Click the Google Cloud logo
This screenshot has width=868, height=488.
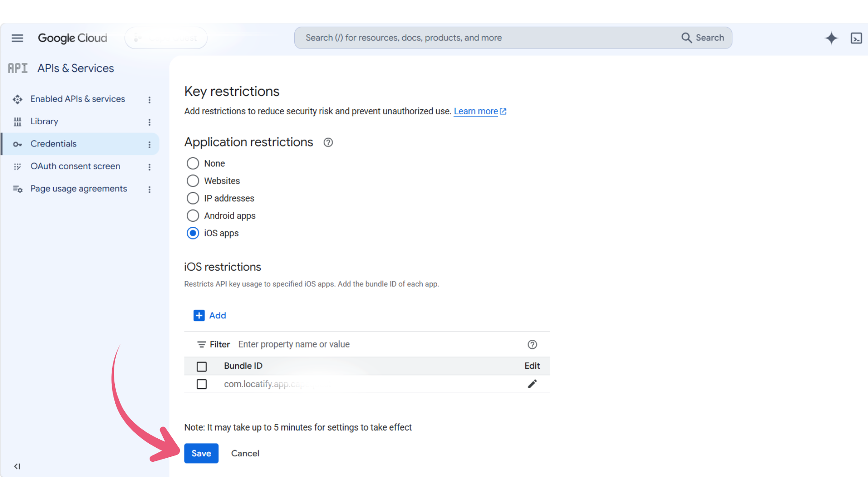click(x=72, y=38)
